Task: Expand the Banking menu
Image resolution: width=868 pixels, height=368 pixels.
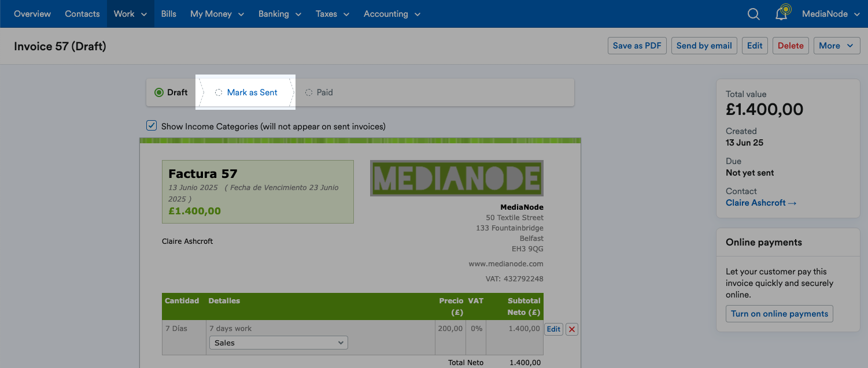Action: pos(280,14)
